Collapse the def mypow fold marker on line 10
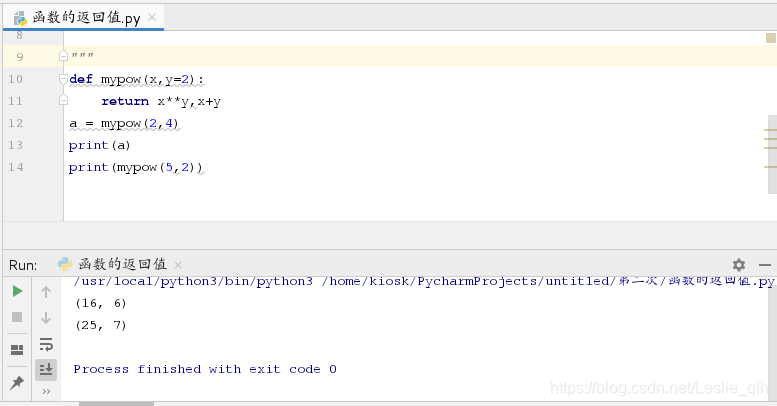This screenshot has height=406, width=777. point(63,78)
